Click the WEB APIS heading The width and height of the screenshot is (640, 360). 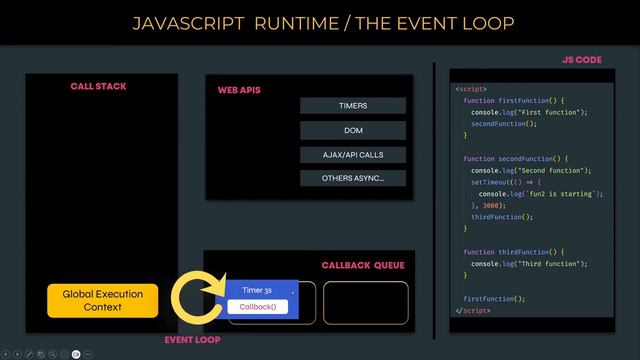coord(239,90)
